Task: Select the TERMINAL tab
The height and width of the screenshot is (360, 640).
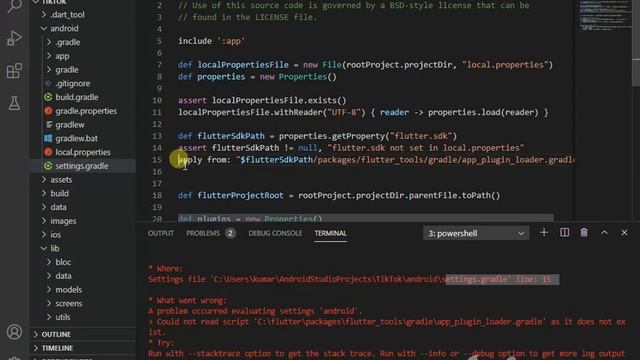Action: [330, 233]
